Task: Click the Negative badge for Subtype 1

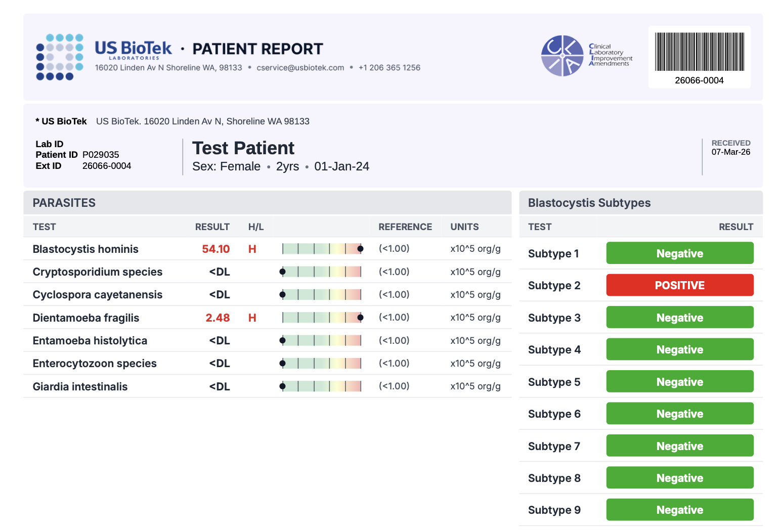Action: tap(679, 253)
